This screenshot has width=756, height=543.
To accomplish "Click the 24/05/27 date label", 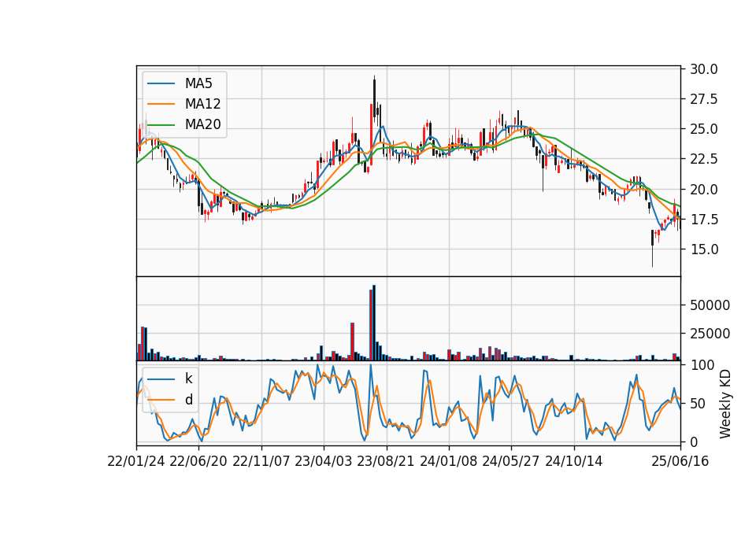I will pos(511,461).
